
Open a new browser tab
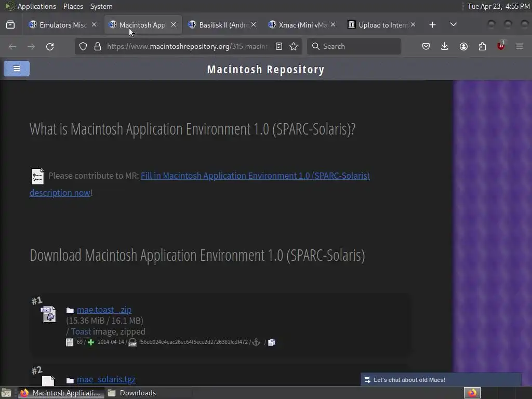pos(433,25)
